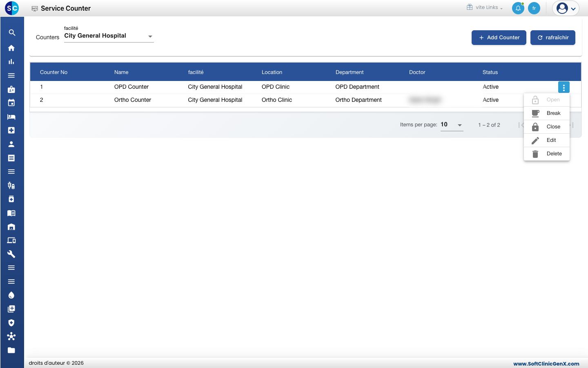Click the medical cross box icon

(11, 130)
